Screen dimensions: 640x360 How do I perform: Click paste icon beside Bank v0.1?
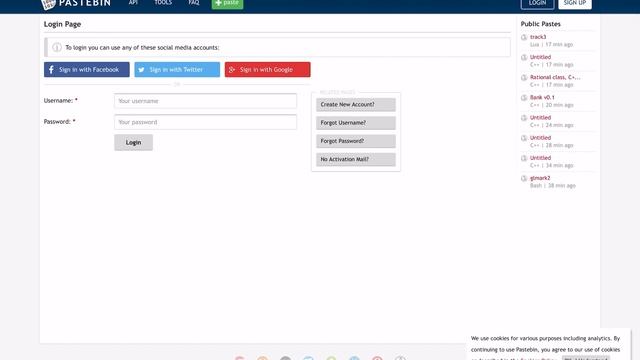click(524, 98)
